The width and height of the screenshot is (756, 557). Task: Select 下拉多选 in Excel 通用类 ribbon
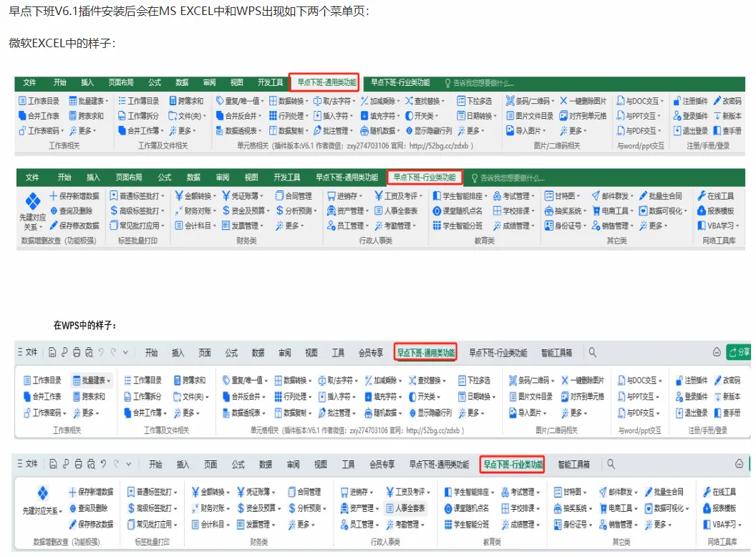[474, 101]
